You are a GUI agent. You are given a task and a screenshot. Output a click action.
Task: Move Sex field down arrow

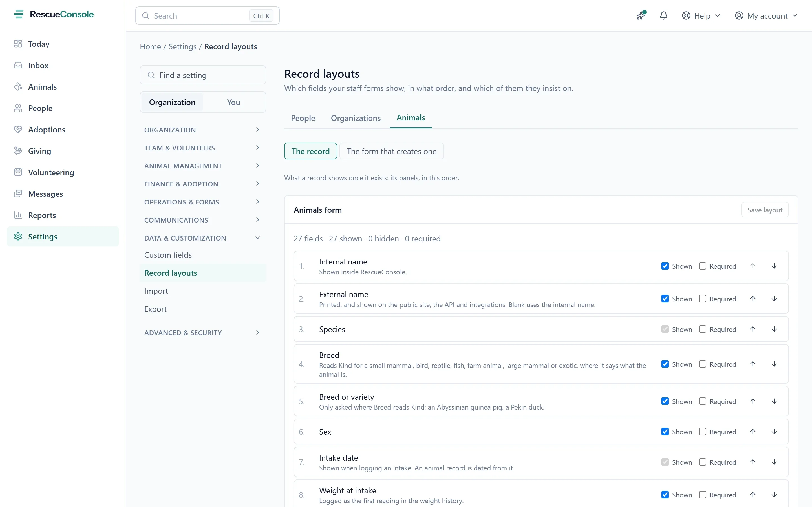coord(774,432)
